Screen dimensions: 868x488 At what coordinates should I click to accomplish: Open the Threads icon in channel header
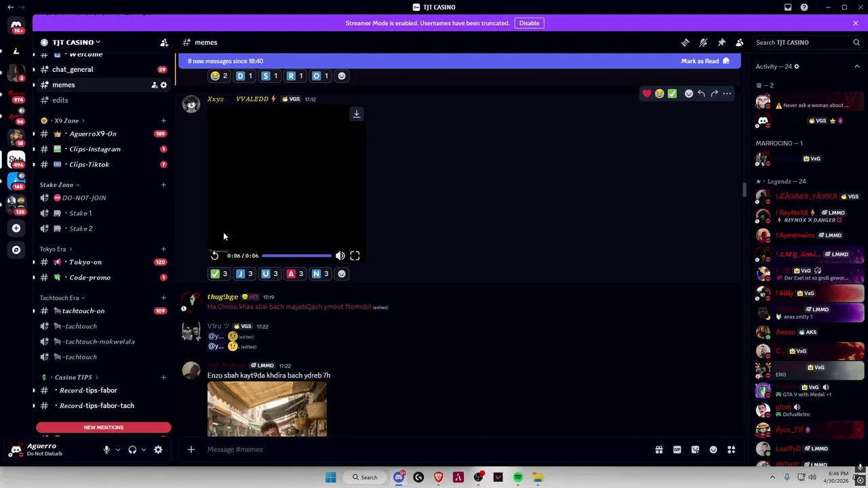click(x=685, y=42)
